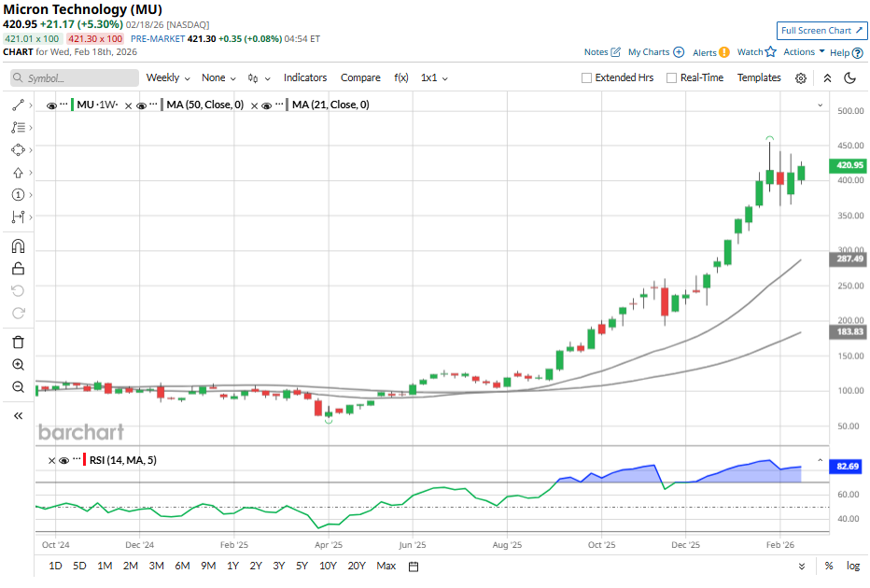Open the Fibonacci retracement tools

coord(18,128)
